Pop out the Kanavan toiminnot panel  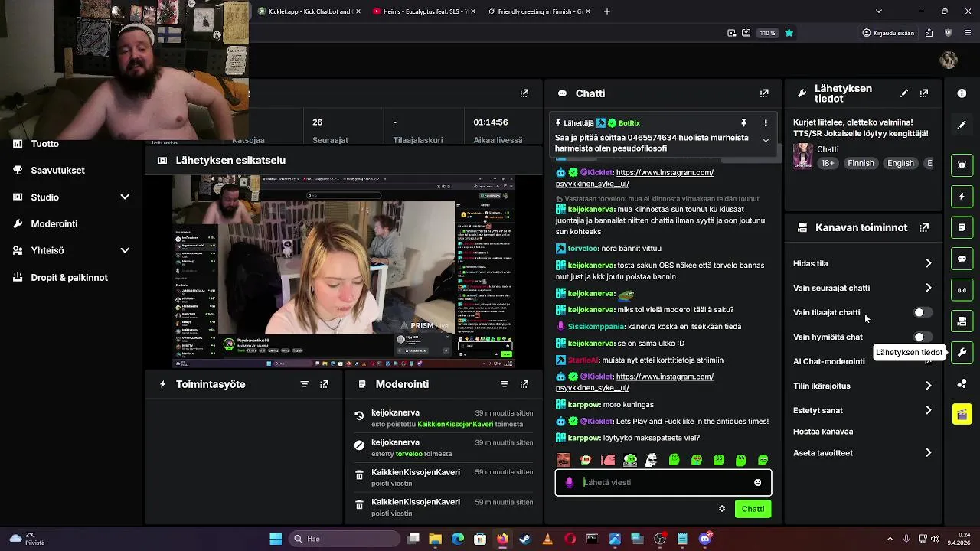tap(924, 227)
